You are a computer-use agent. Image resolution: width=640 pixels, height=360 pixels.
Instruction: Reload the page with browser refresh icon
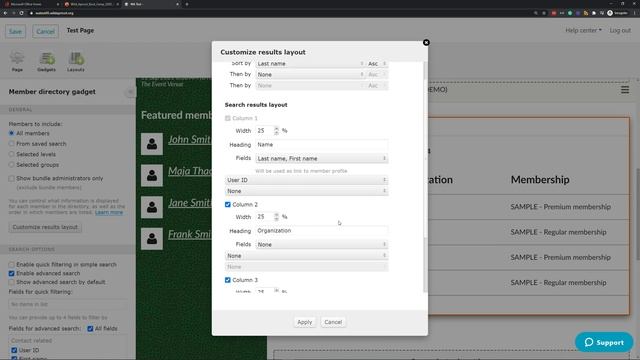tap(21, 13)
